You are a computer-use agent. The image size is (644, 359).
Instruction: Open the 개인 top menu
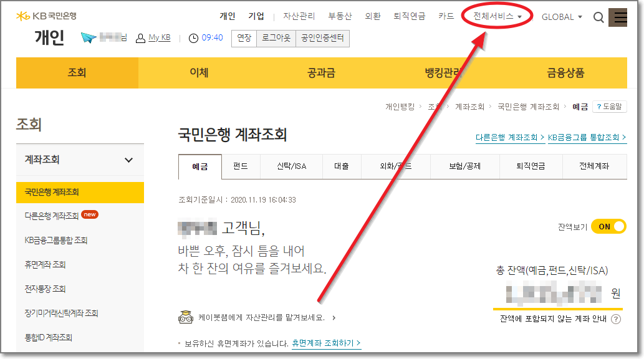tap(227, 16)
